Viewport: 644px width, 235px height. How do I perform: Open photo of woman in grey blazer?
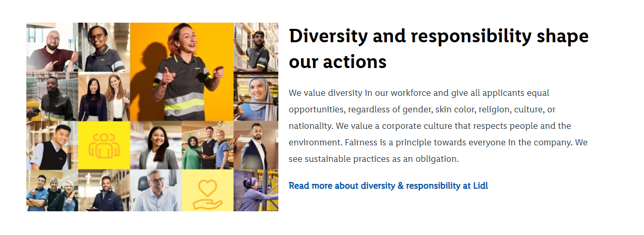coord(155,145)
